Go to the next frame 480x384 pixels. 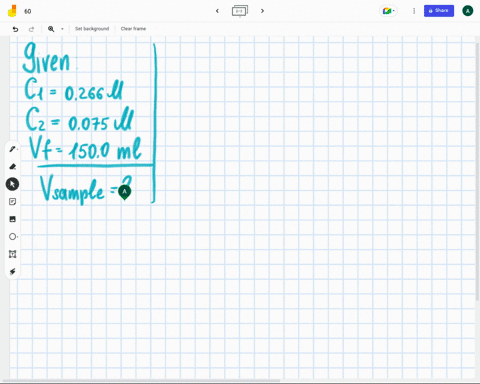262,11
